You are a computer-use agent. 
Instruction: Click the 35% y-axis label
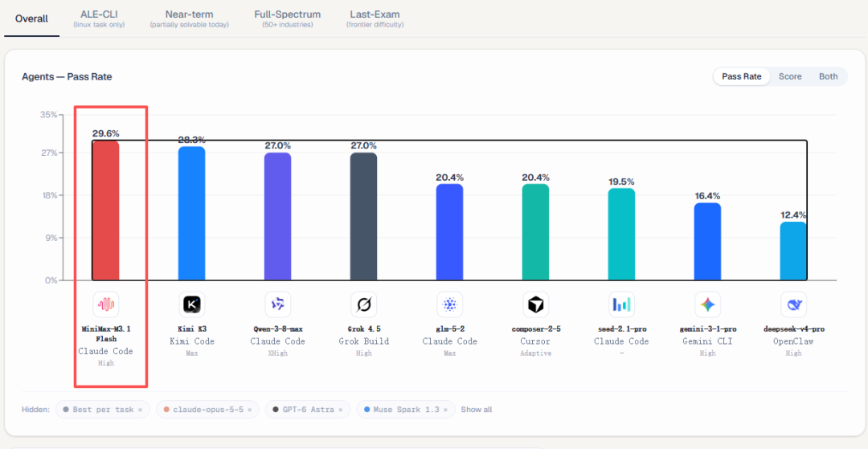pyautogui.click(x=48, y=115)
